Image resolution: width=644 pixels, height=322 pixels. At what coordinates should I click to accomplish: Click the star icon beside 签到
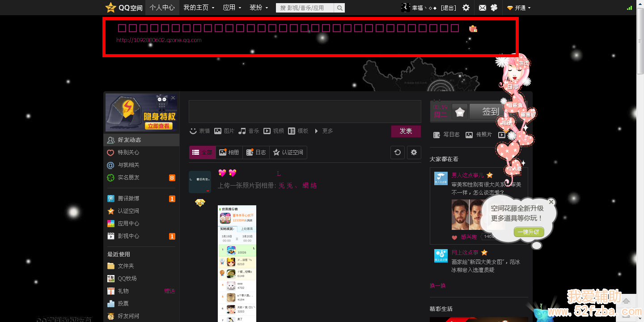460,112
